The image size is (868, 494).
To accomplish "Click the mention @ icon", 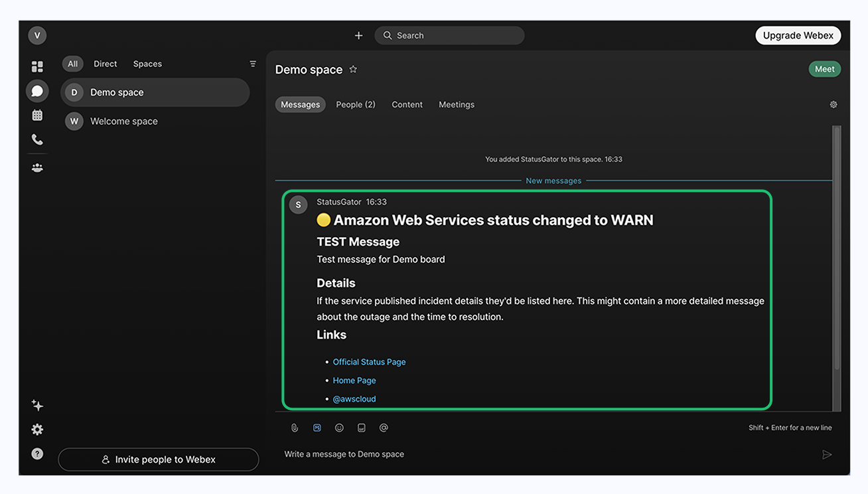I will [384, 428].
